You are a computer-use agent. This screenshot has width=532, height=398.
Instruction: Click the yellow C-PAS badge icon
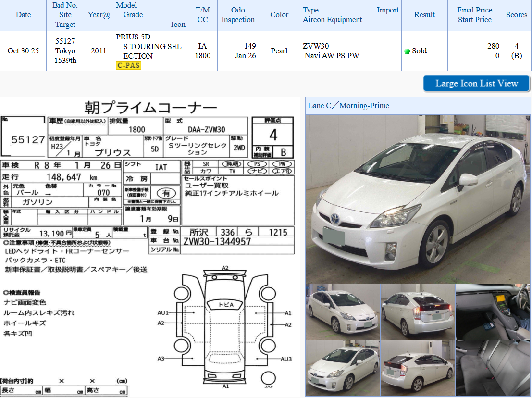(x=129, y=65)
